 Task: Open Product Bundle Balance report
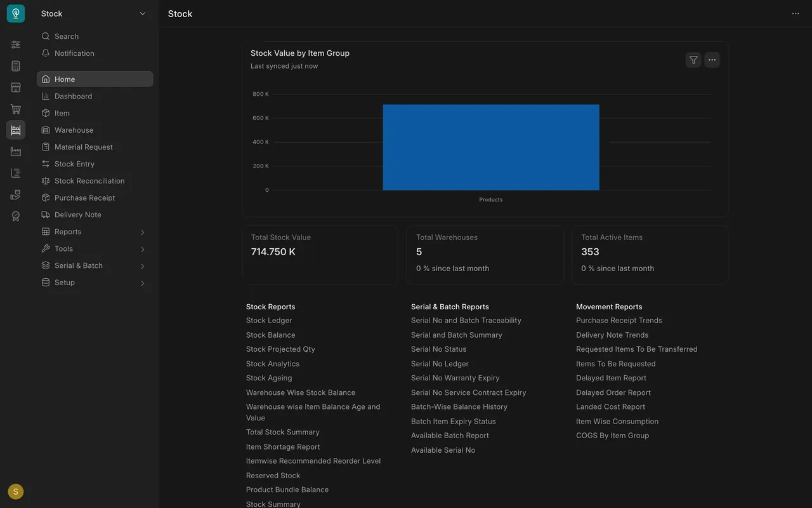pyautogui.click(x=287, y=490)
